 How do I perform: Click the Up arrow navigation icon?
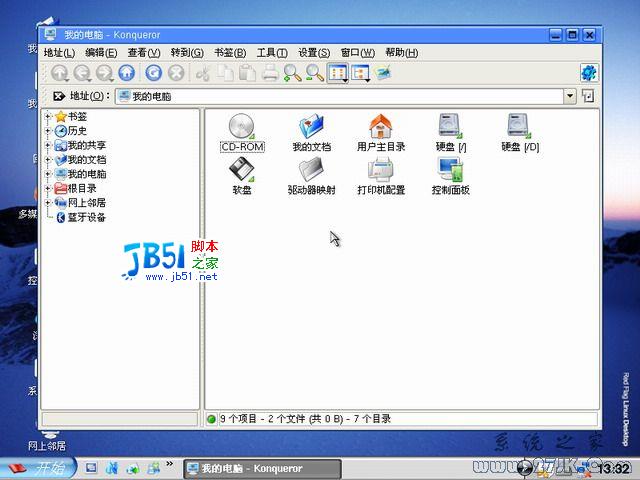click(x=60, y=73)
